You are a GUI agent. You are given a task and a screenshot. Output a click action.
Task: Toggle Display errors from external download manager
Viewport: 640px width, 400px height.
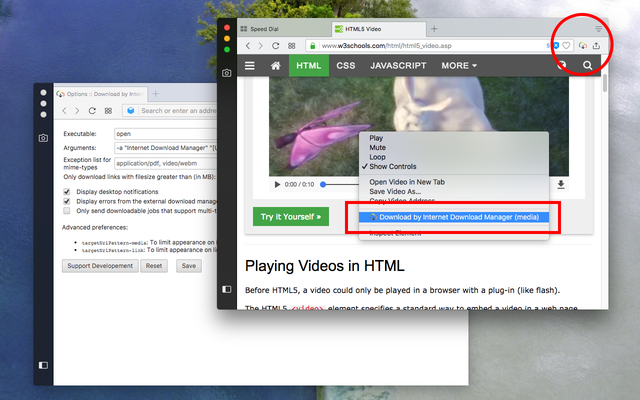click(x=67, y=201)
